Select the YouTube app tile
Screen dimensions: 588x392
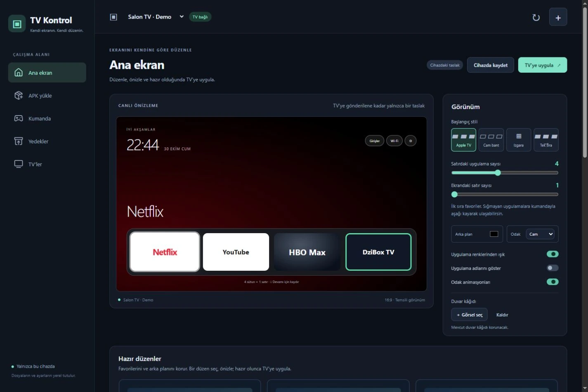(x=236, y=252)
